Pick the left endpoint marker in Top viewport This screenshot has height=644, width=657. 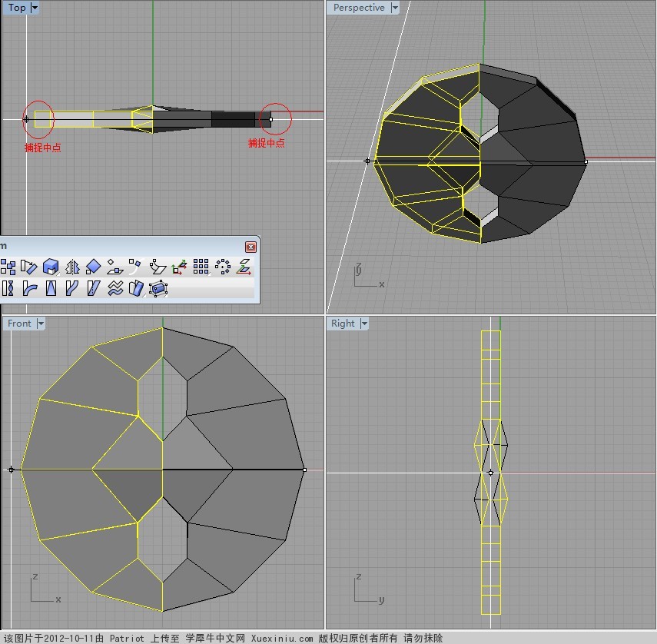tap(26, 119)
